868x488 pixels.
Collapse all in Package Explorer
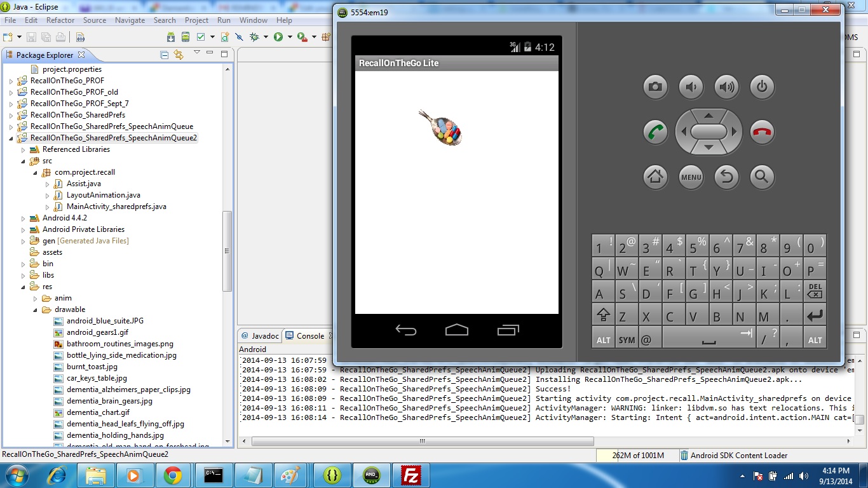[165, 55]
